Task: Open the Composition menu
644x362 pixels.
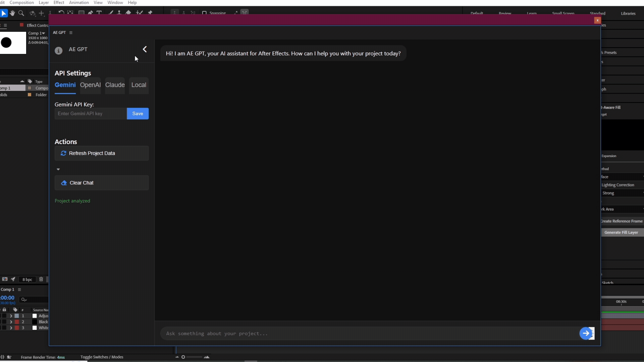Action: pyautogui.click(x=22, y=3)
